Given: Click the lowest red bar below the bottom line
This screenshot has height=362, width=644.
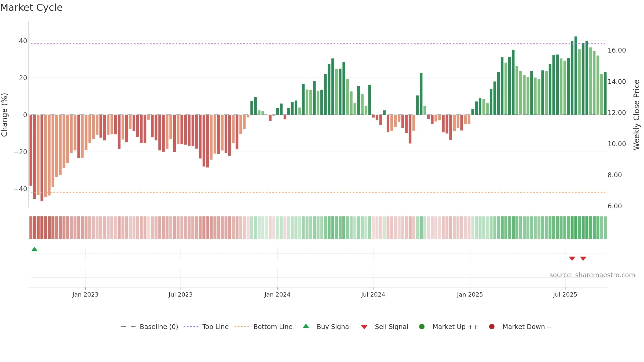Looking at the screenshot, I should (42, 158).
